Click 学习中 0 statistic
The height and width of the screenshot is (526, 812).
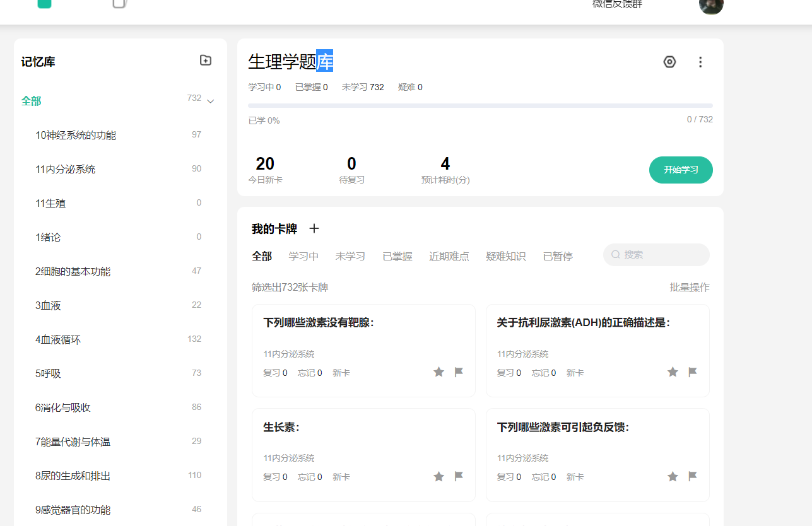point(264,87)
